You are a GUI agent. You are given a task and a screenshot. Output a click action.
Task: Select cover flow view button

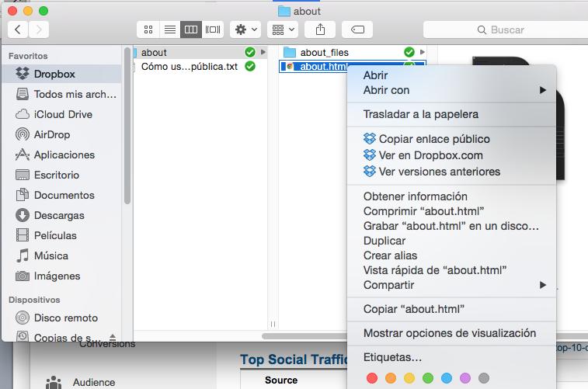[x=212, y=30]
